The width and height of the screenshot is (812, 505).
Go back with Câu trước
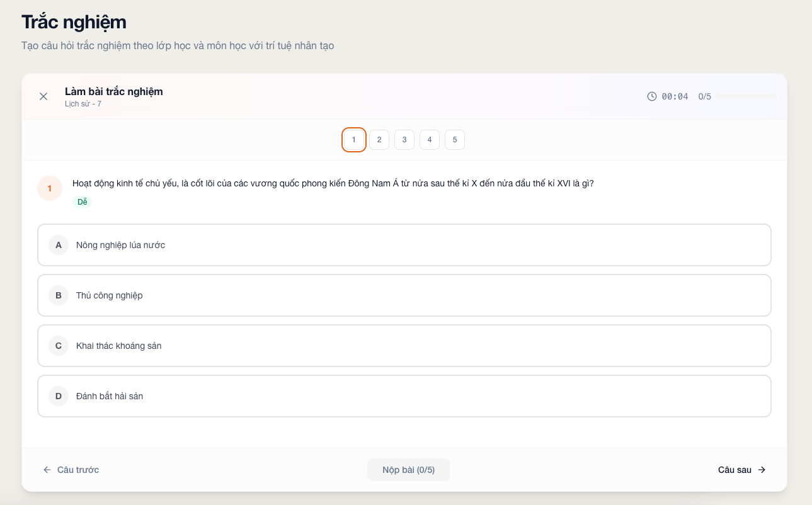pos(71,470)
